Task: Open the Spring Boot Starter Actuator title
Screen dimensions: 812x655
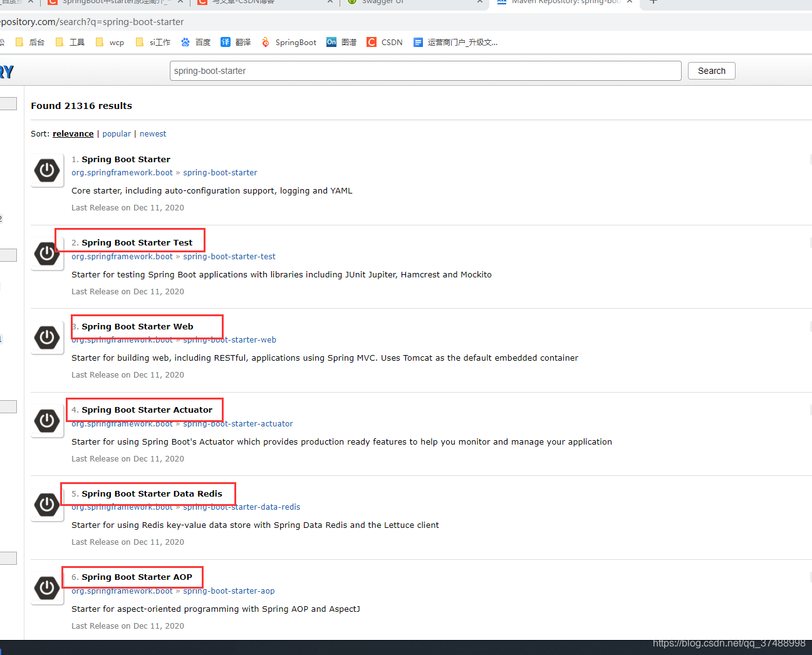Action: pos(147,410)
